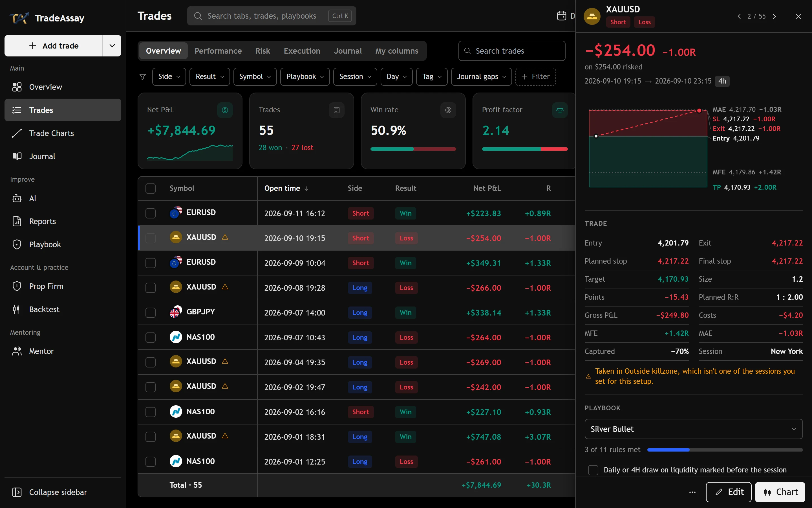Open the Chart button in detail panel
The width and height of the screenshot is (812, 508).
coord(780,492)
